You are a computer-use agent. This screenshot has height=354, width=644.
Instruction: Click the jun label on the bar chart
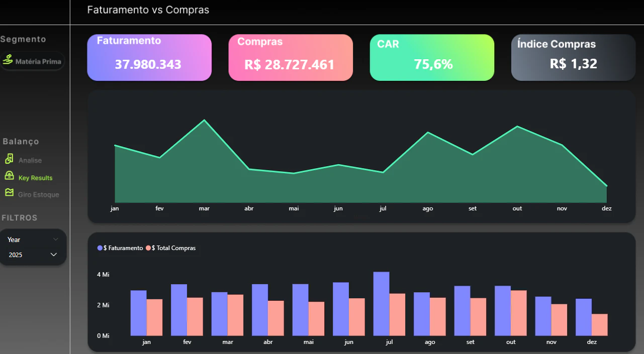pos(349,342)
